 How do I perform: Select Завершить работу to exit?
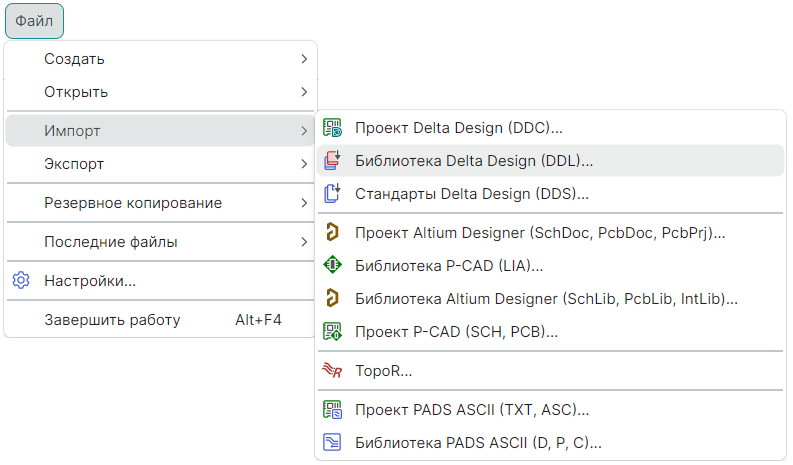click(112, 320)
